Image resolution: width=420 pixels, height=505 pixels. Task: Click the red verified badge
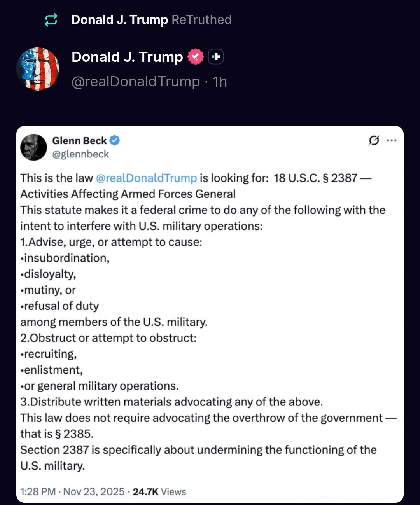(x=195, y=57)
